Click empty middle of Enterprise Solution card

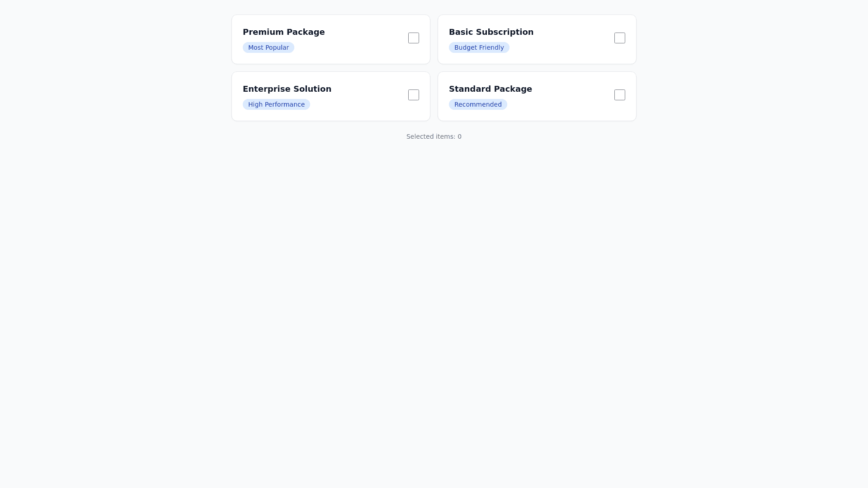(366, 97)
